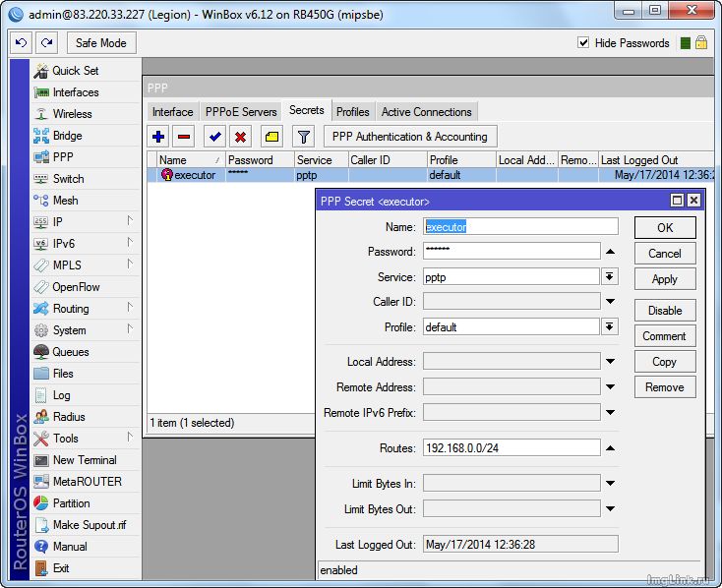Add a new PPP secret with plus icon

click(158, 137)
